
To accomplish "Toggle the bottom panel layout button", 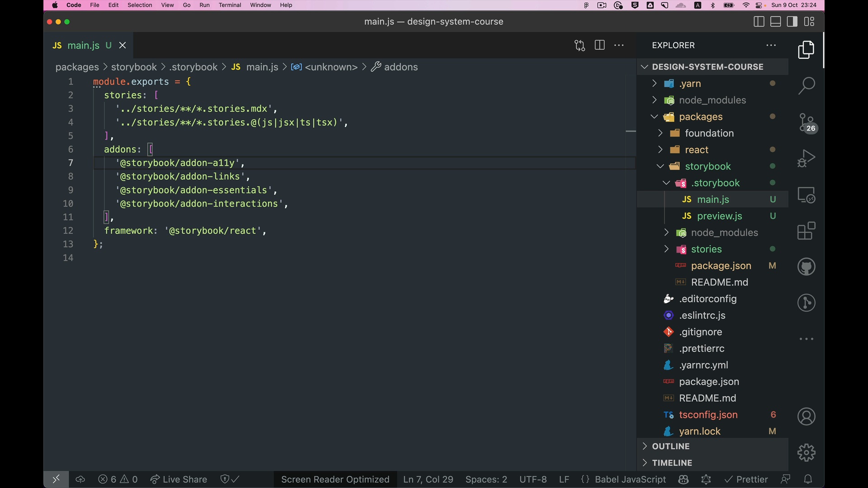I will pos(776,22).
